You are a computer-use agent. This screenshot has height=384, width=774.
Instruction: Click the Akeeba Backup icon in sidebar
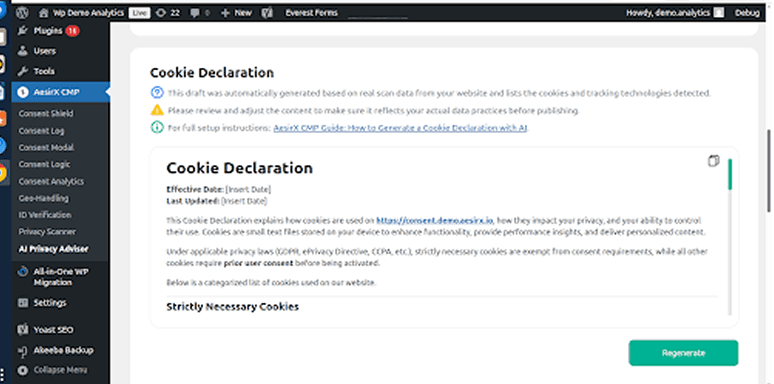pyautogui.click(x=22, y=350)
